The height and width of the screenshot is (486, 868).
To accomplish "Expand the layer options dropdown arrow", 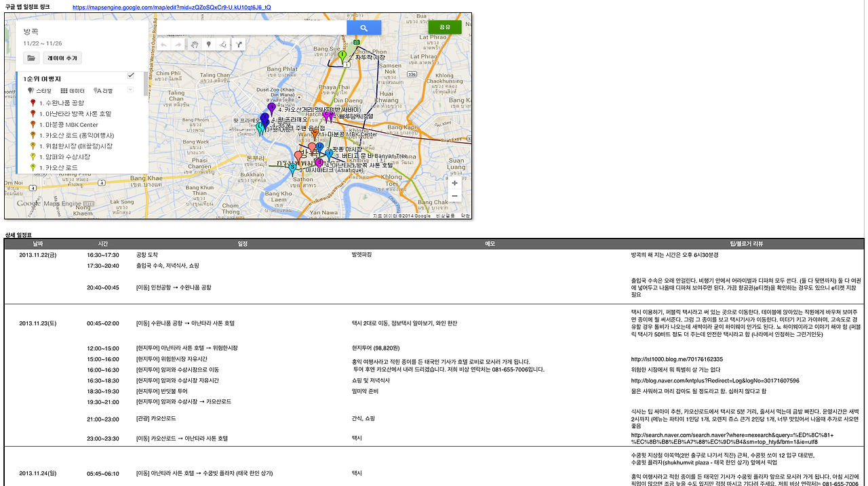I will coord(131,89).
